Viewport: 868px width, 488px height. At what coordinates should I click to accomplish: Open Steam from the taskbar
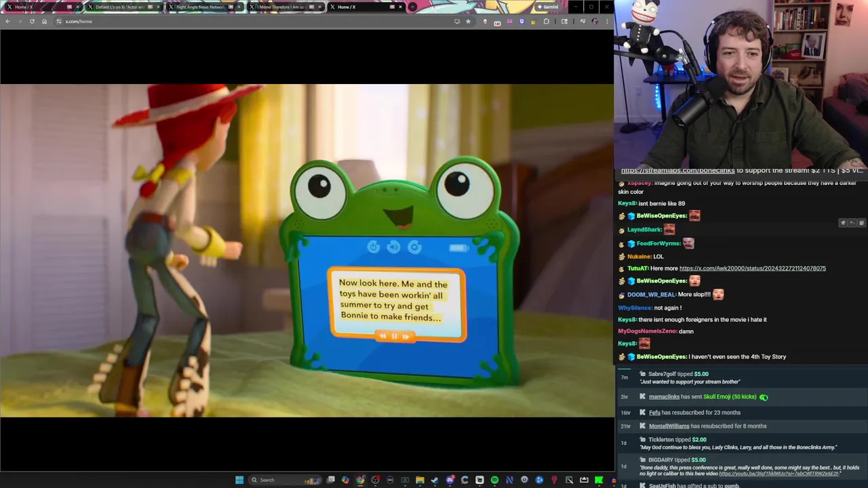click(x=435, y=480)
